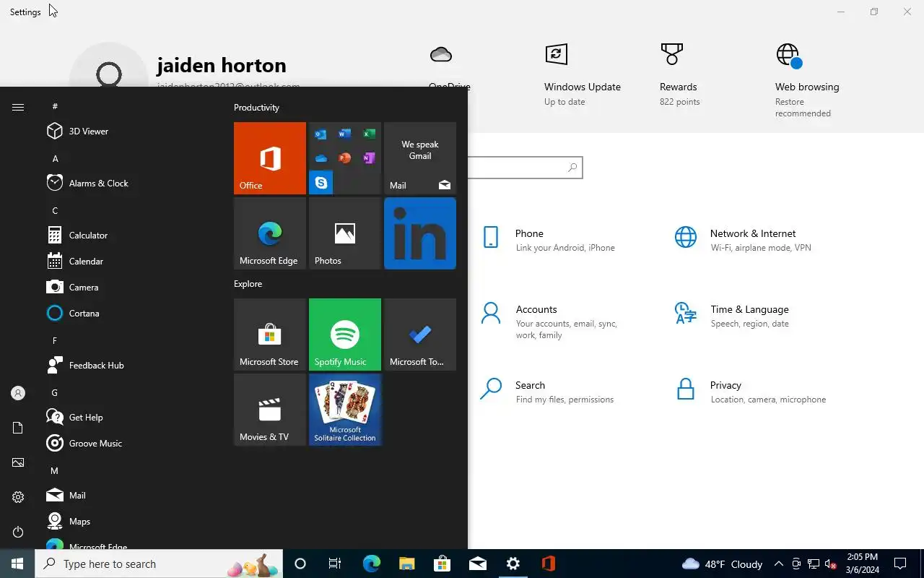Screen dimensions: 924x578
Task: Click the Power button in Start sidebar
Action: click(18, 532)
